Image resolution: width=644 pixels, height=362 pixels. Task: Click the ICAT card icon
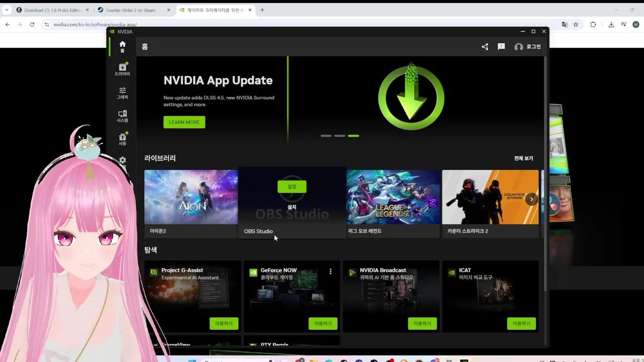point(451,273)
